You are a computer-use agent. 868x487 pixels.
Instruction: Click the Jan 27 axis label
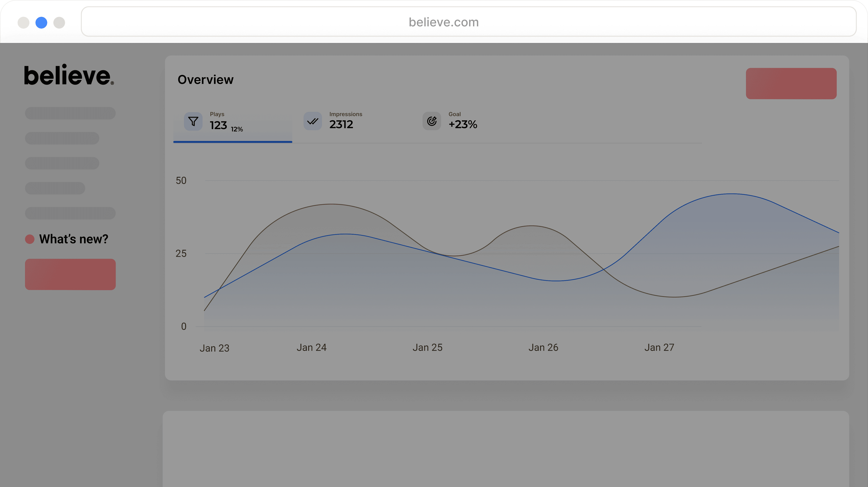pyautogui.click(x=659, y=347)
